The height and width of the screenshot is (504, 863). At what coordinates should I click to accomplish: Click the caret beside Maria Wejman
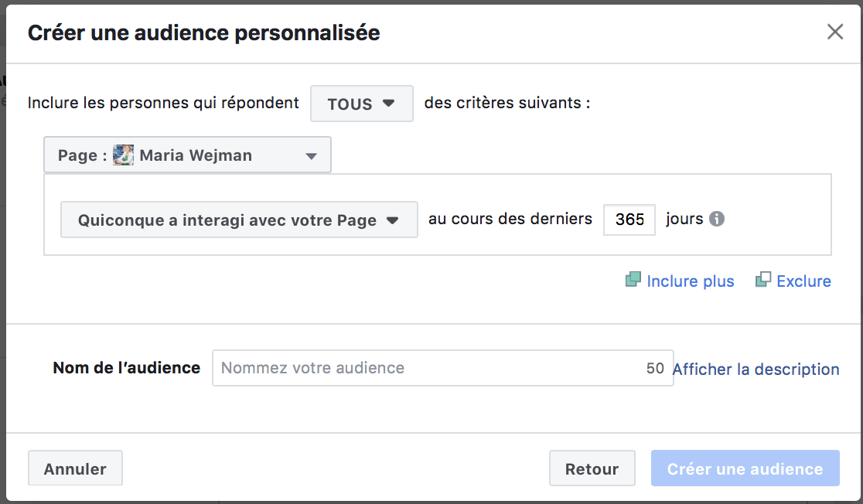(x=311, y=156)
